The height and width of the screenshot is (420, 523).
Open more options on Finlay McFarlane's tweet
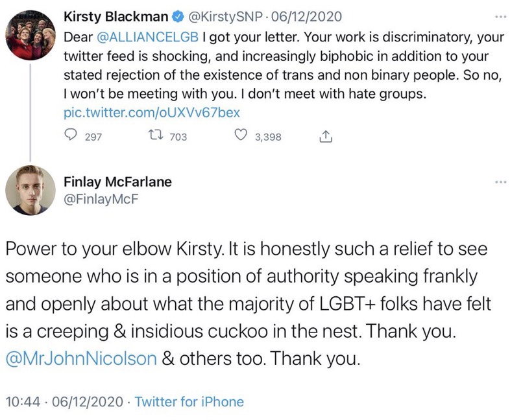coord(499,183)
